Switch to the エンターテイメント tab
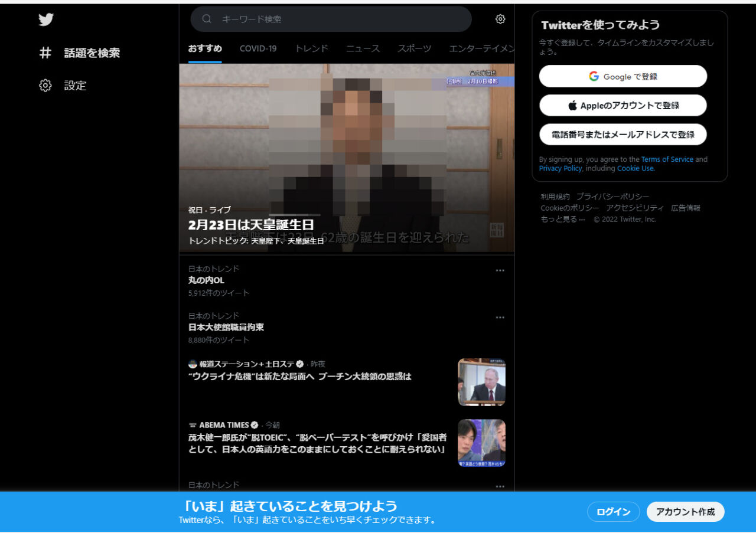Image resolution: width=756 pixels, height=533 pixels. tap(482, 48)
